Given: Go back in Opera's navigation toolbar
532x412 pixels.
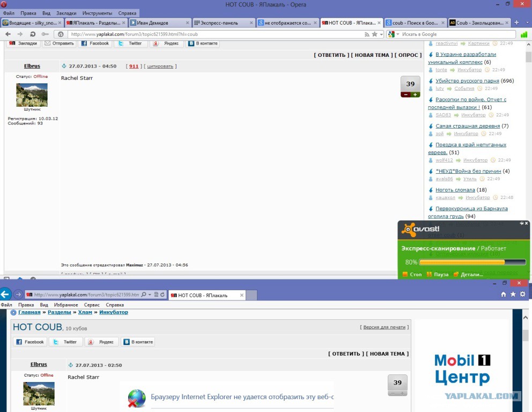Looking at the screenshot, I should tap(8, 34).
